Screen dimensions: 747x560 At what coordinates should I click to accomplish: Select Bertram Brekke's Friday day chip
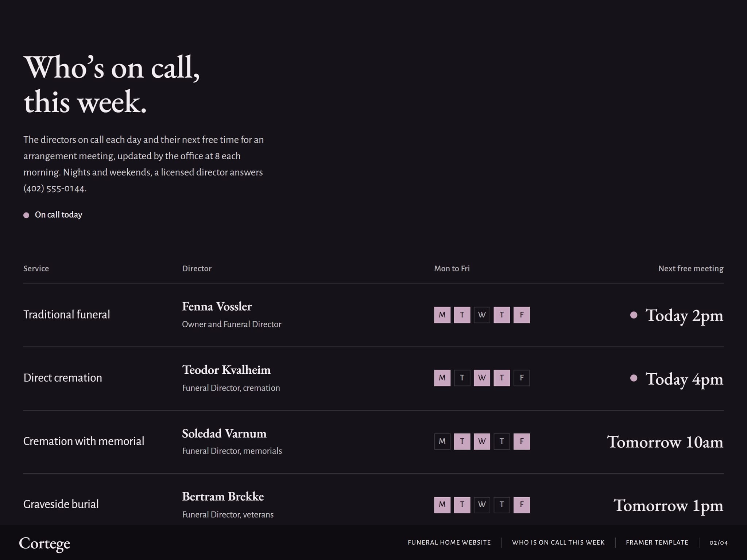pyautogui.click(x=522, y=505)
